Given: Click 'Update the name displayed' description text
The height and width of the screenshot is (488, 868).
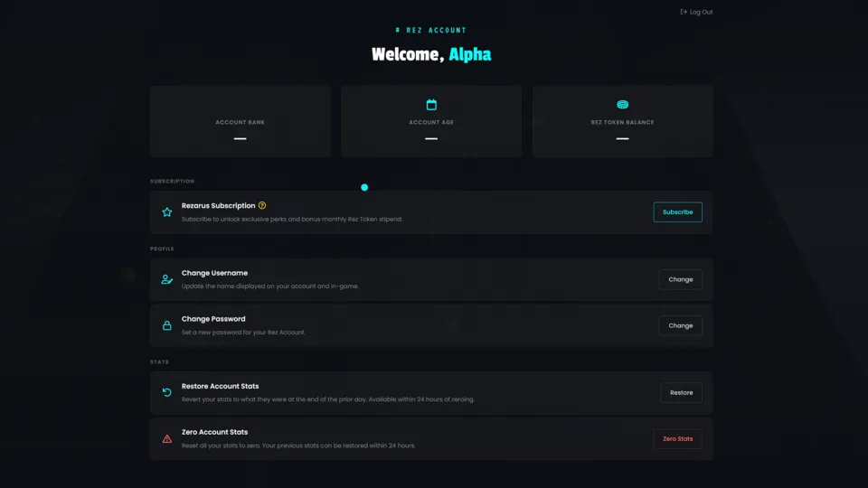Looking at the screenshot, I should (x=269, y=286).
